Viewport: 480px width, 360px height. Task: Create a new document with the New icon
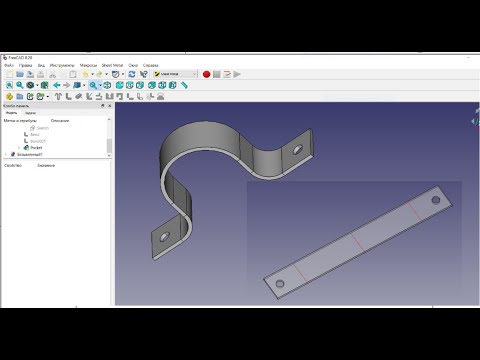tap(9, 74)
